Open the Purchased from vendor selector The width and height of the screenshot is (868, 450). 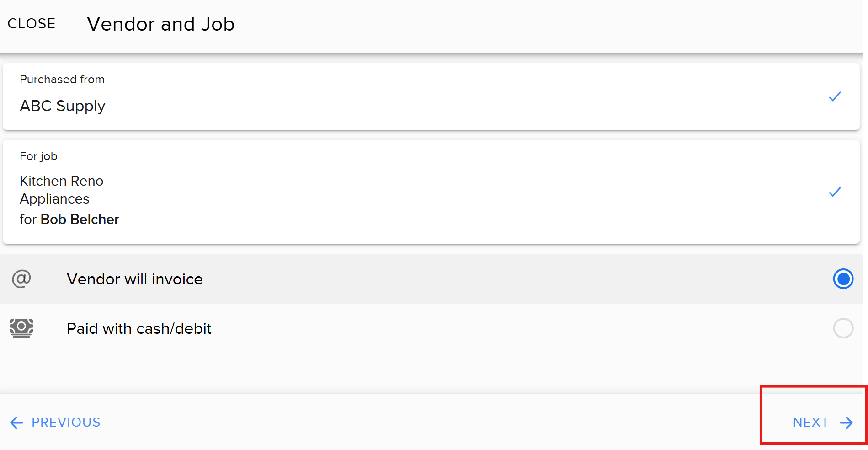pyautogui.click(x=411, y=96)
